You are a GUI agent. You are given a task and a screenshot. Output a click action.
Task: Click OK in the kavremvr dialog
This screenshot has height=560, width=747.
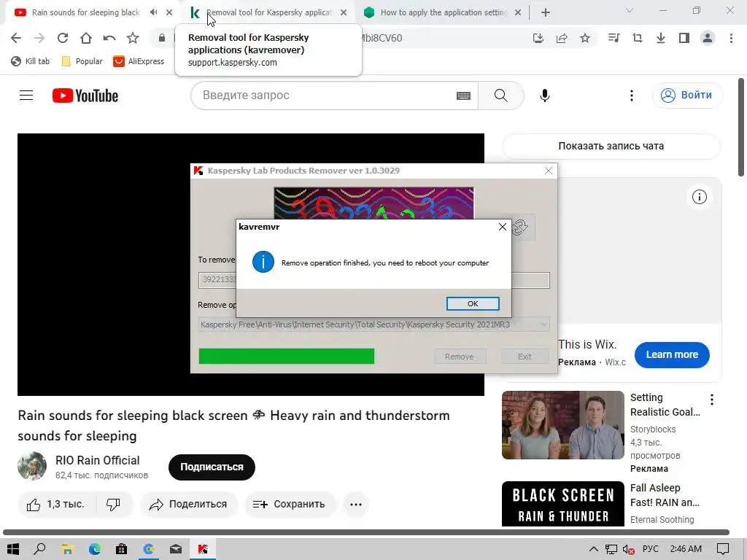473,304
